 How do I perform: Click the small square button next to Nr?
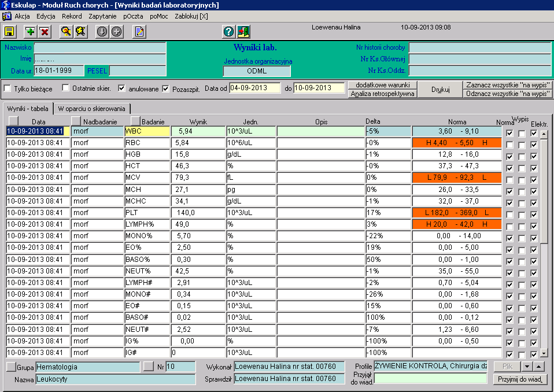click(149, 367)
